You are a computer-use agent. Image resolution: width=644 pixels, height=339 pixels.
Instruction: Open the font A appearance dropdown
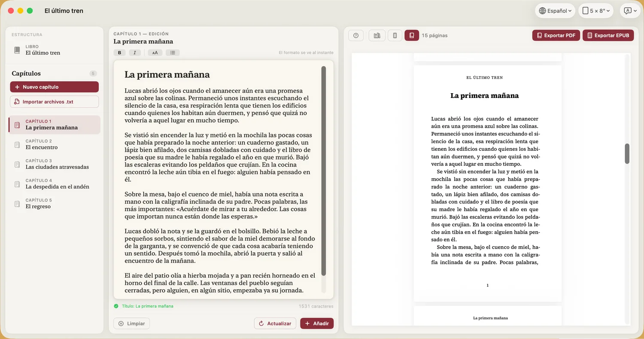coord(630,11)
